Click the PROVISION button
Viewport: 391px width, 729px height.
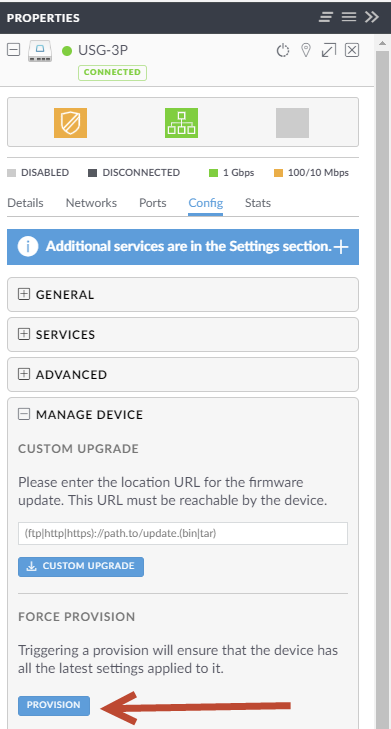pyautogui.click(x=54, y=705)
